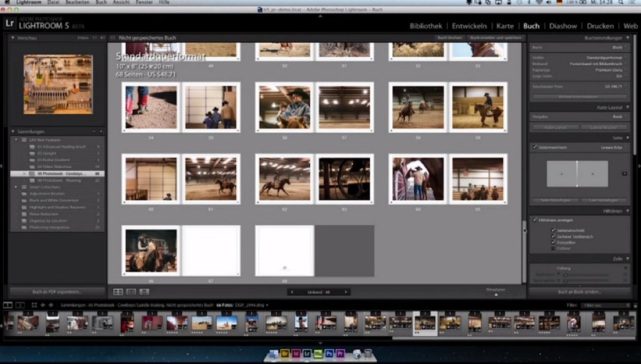
Task: Adjust Miniaturen thumbnail size slider
Action: pyautogui.click(x=496, y=294)
